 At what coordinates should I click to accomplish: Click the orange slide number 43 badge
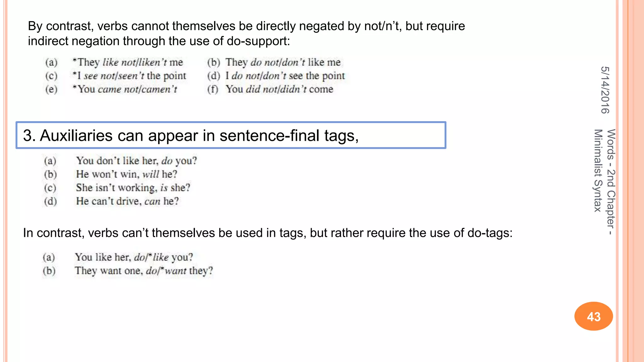[x=593, y=316]
